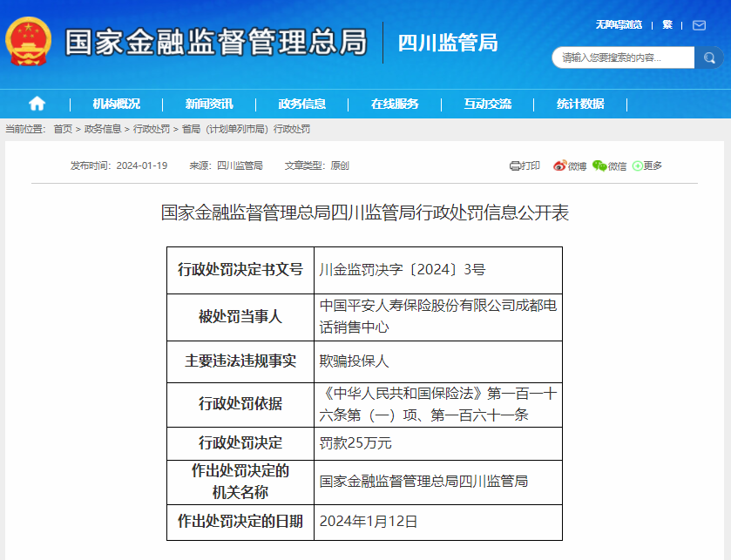The width and height of the screenshot is (731, 560).
Task: Open the 在线服务 menu
Action: [395, 104]
